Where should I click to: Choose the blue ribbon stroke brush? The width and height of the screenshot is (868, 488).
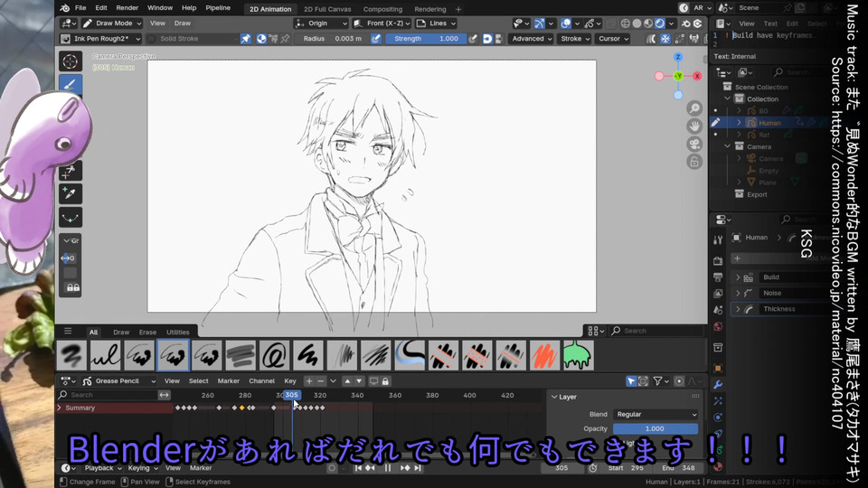(410, 355)
